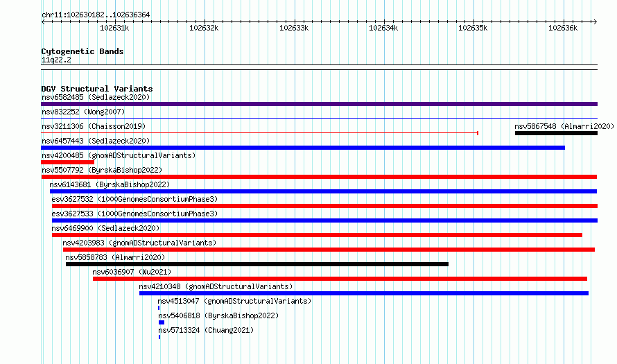This screenshot has width=617, height=364.
Task: Click the 102632k ruler label
Action: coord(204,28)
